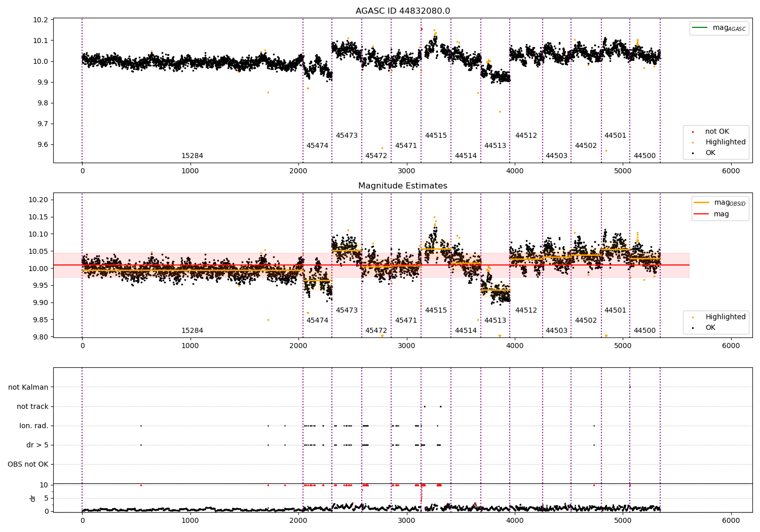Click the 10 tick on the dr axis

[x=44, y=485]
